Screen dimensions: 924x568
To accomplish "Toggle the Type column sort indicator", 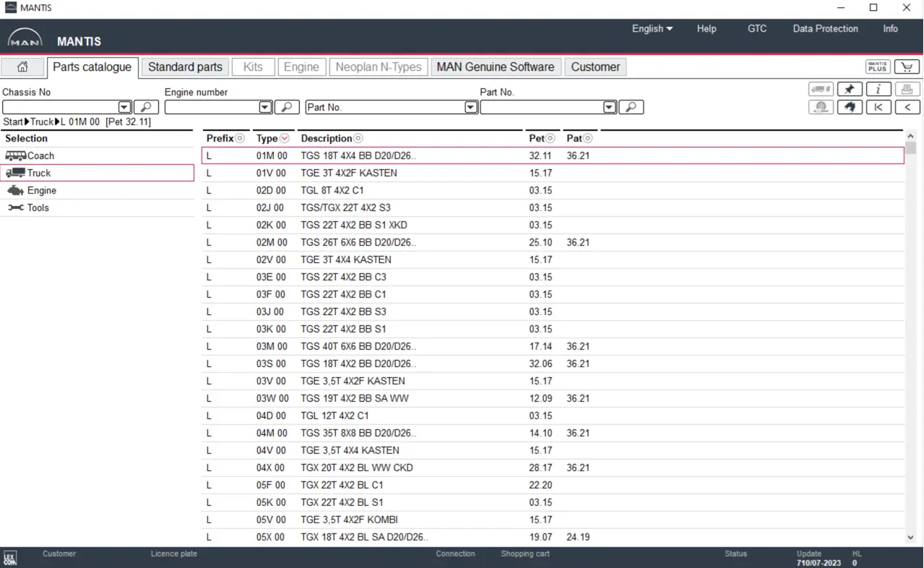I will [x=285, y=138].
